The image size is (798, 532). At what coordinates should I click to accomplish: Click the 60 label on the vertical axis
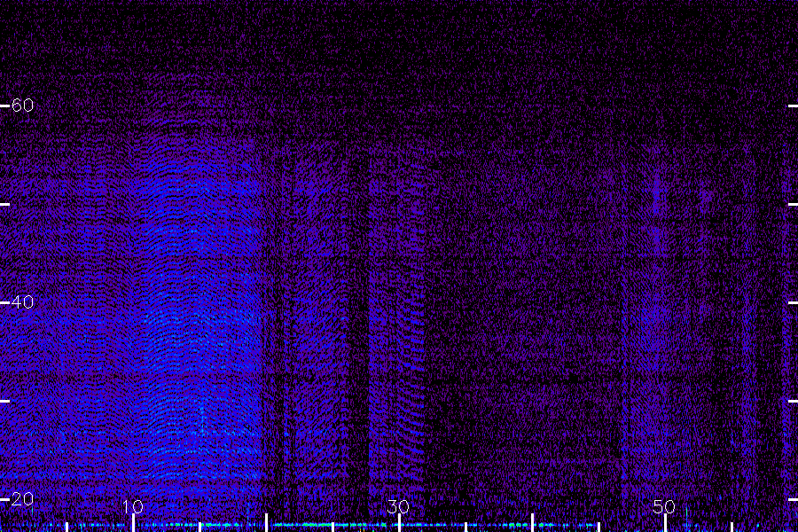point(22,106)
